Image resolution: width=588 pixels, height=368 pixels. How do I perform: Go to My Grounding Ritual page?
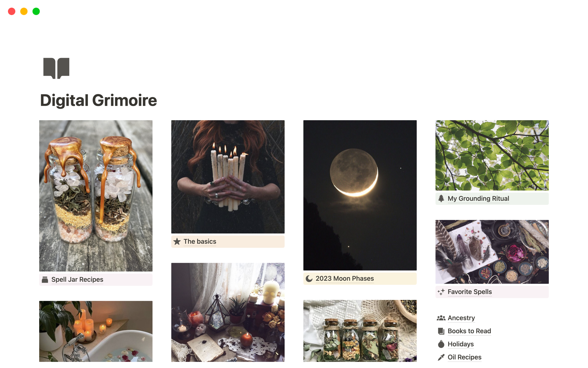pyautogui.click(x=478, y=198)
